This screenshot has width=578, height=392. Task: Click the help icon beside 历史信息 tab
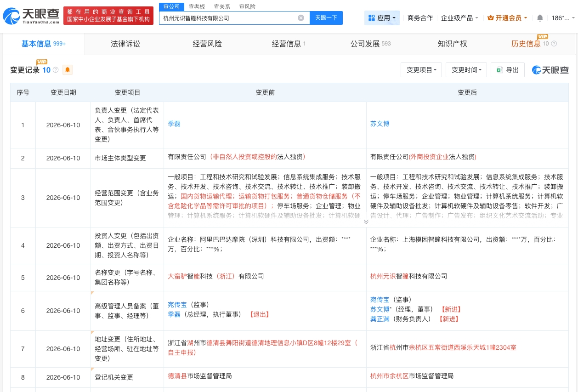(554, 44)
